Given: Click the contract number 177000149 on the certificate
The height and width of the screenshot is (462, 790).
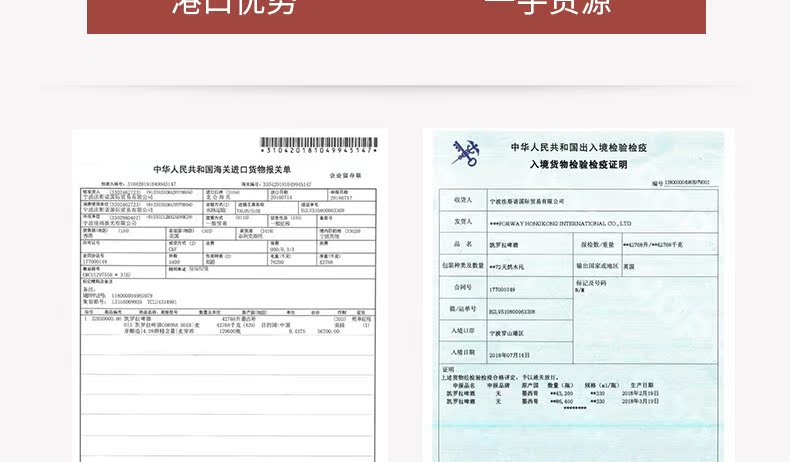Looking at the screenshot, I should (502, 290).
